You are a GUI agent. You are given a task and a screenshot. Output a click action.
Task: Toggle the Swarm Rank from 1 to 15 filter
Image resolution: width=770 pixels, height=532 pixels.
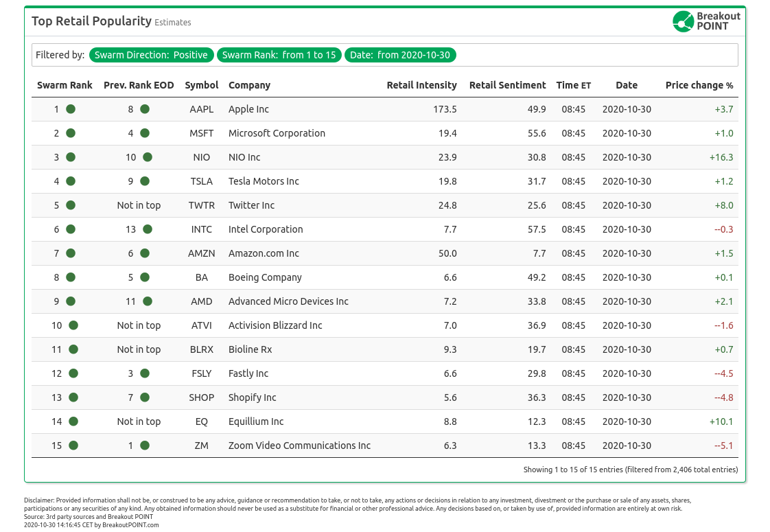click(279, 55)
